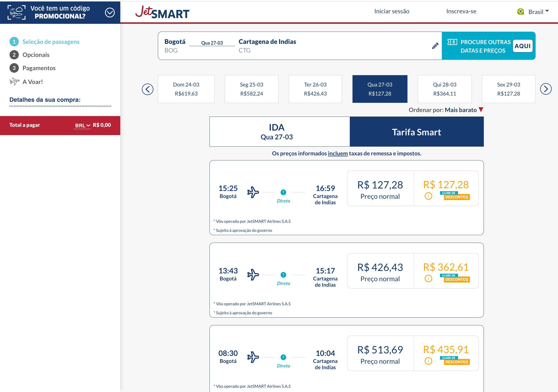Image resolution: width=558 pixels, height=392 pixels.
Task: Click info icon under R$ 362,61 club price
Action: point(428,278)
